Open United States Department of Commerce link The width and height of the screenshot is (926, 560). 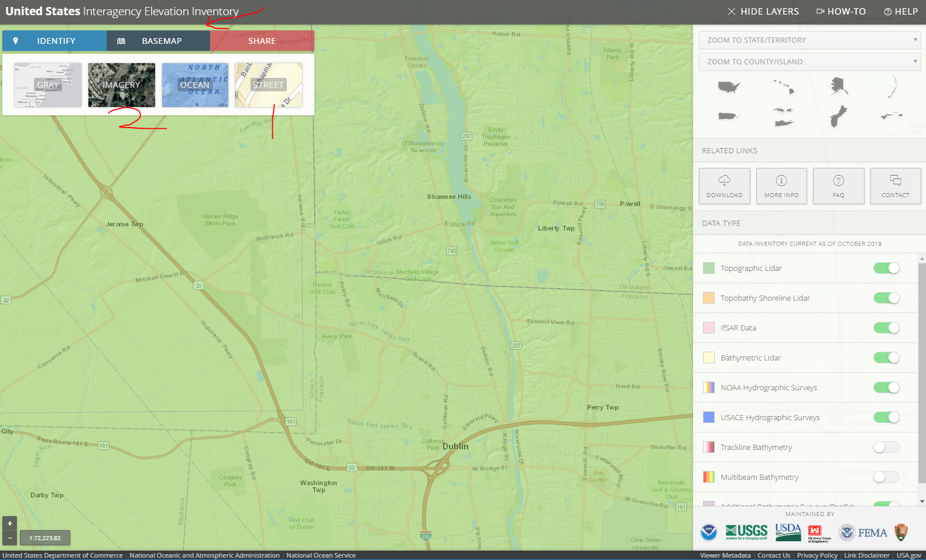click(63, 555)
